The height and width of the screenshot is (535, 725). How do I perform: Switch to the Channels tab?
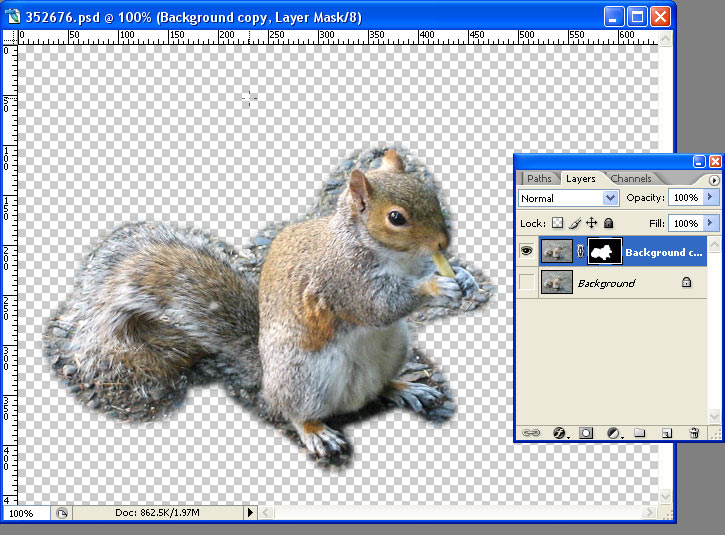(631, 179)
